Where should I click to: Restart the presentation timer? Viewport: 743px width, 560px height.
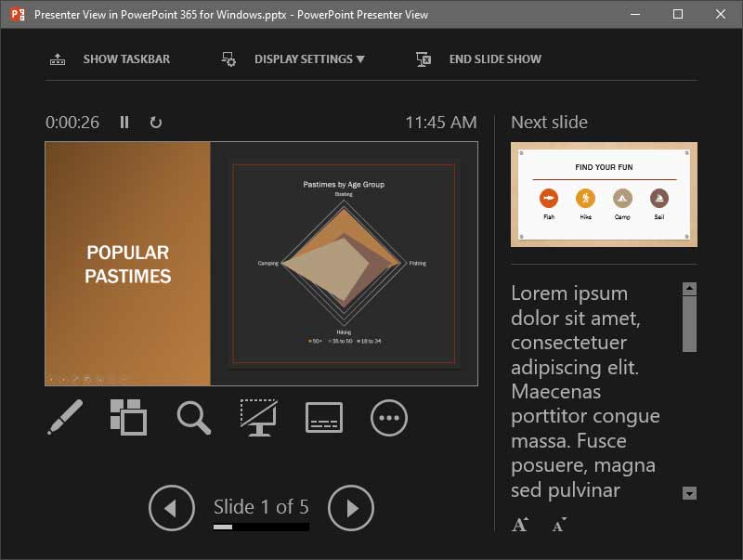154,122
